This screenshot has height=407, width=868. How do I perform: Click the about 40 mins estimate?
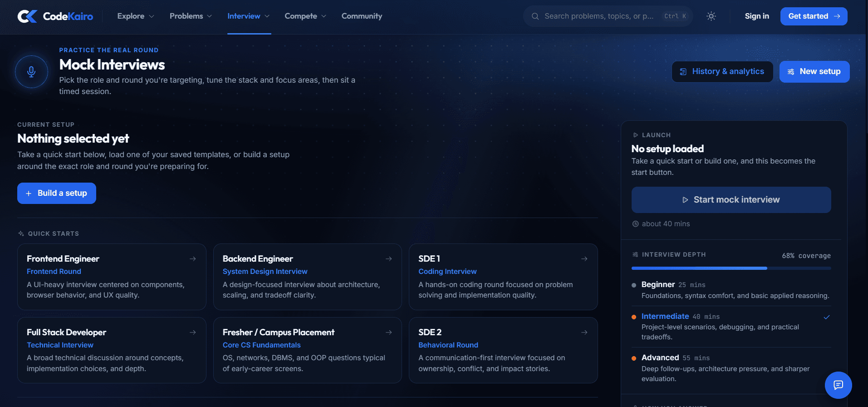(x=666, y=224)
